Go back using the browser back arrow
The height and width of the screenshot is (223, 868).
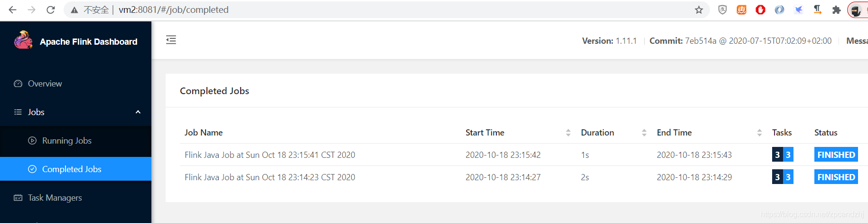click(x=13, y=10)
